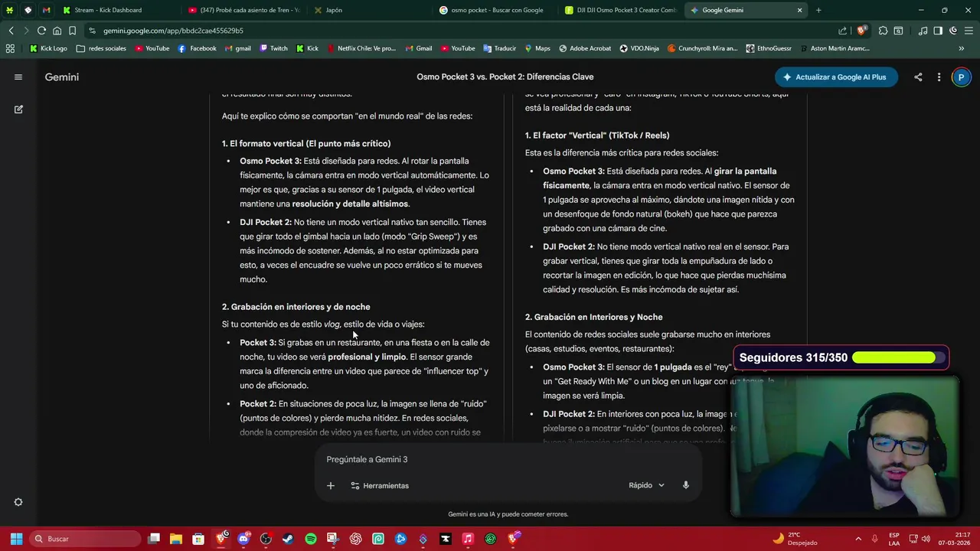Open a new browser tab
Screen dimensions: 980x551
pos(818,10)
